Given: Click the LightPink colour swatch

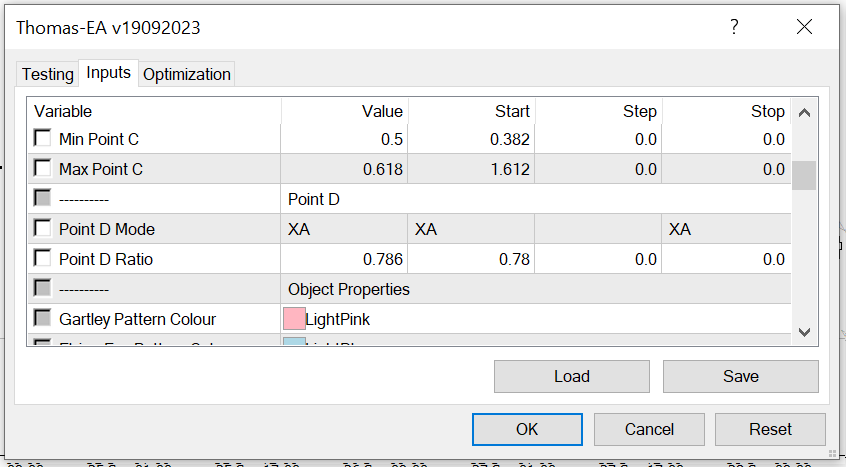Looking at the screenshot, I should (294, 319).
